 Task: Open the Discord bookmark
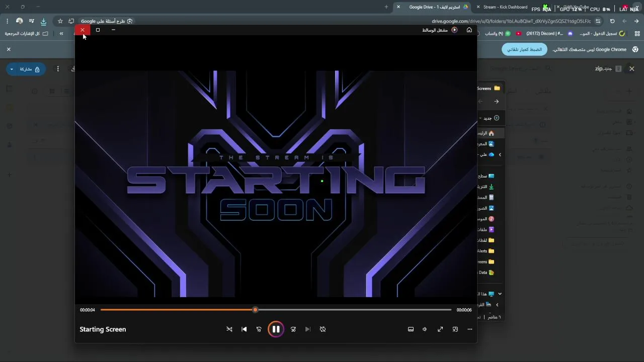[x=549, y=34]
